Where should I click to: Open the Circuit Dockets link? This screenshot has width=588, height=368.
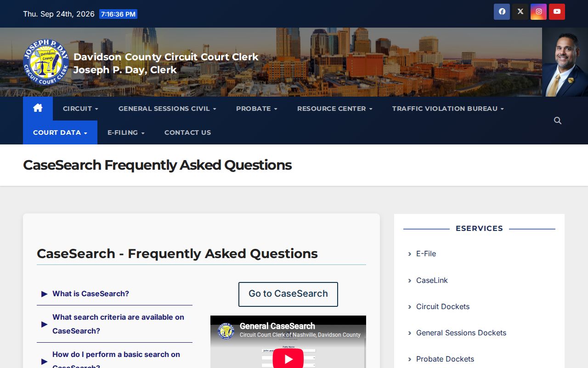pyautogui.click(x=443, y=306)
